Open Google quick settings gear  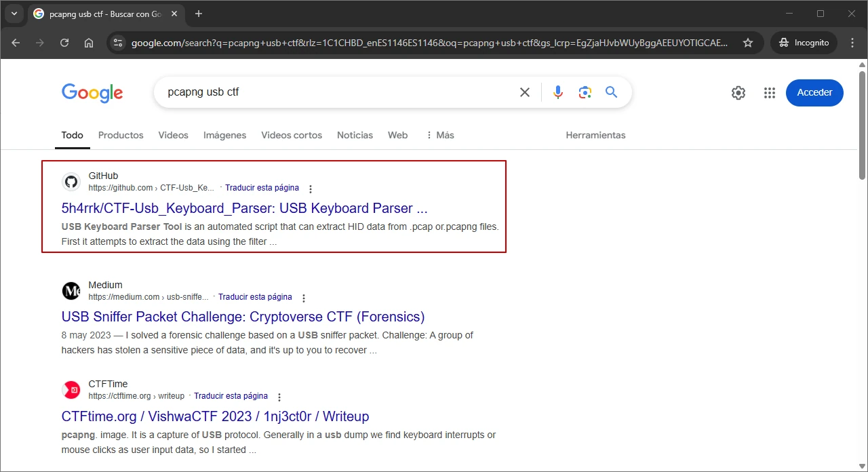(738, 93)
